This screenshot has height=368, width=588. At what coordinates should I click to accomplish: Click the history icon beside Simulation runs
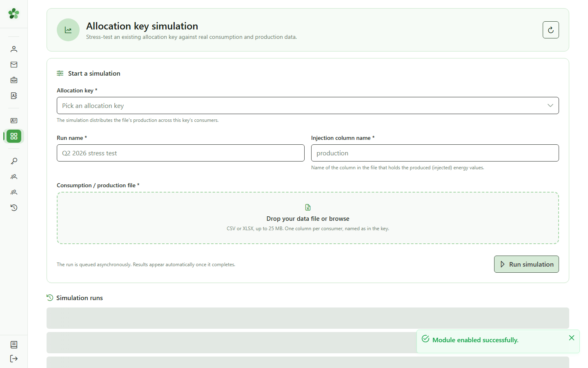[x=50, y=298]
